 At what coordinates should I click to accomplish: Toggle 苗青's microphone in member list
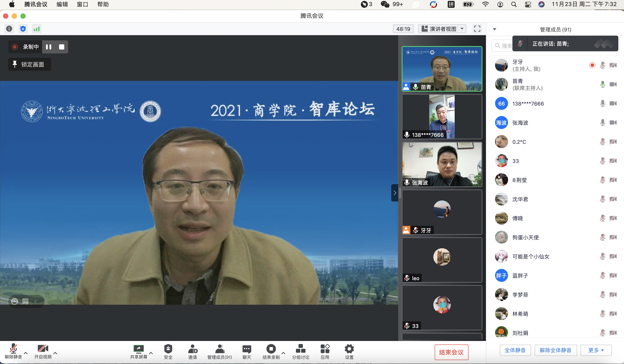[x=603, y=84]
